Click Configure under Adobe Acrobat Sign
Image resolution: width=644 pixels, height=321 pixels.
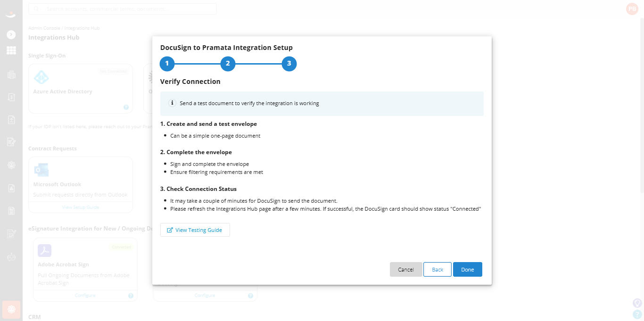tap(85, 296)
